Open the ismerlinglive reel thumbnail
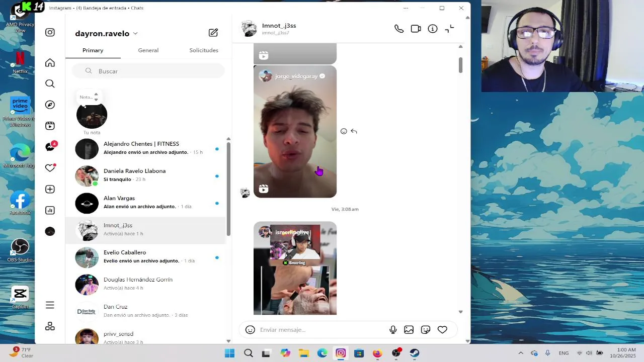This screenshot has width=644, height=362. point(295,268)
